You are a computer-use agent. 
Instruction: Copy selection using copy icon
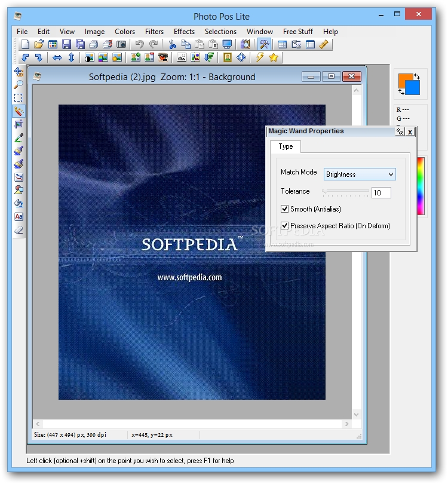tap(186, 44)
